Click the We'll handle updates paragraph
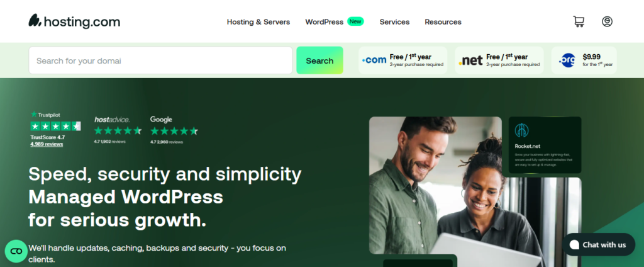The image size is (644, 267). (x=157, y=254)
